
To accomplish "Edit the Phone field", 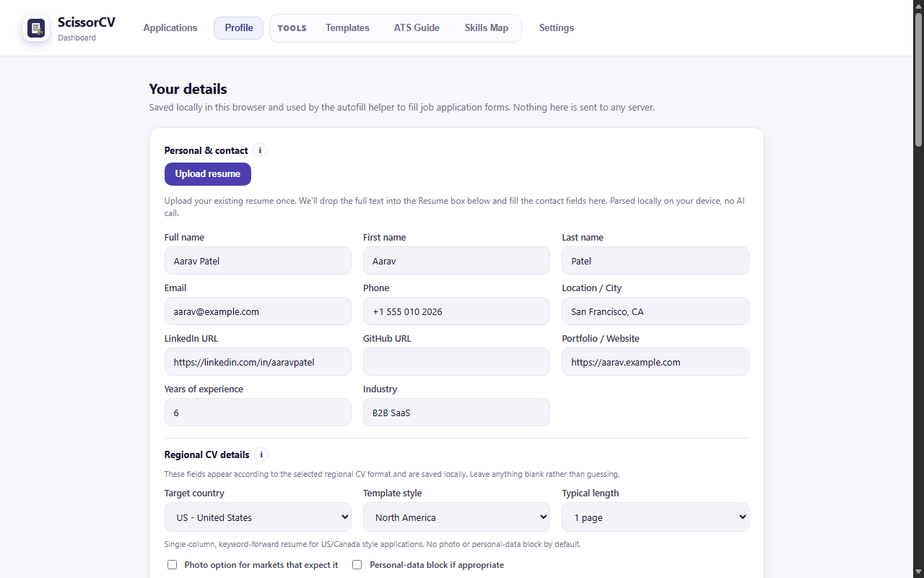I will click(456, 311).
